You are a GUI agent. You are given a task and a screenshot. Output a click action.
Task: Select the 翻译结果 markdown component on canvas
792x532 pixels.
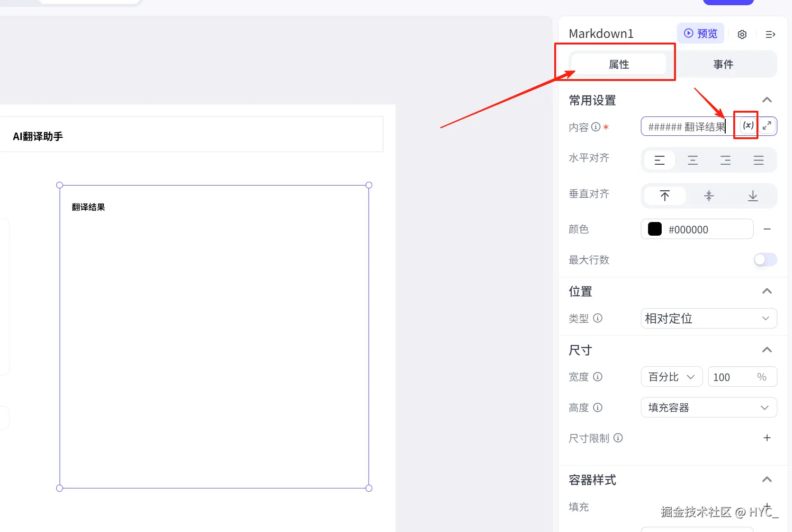click(214, 337)
